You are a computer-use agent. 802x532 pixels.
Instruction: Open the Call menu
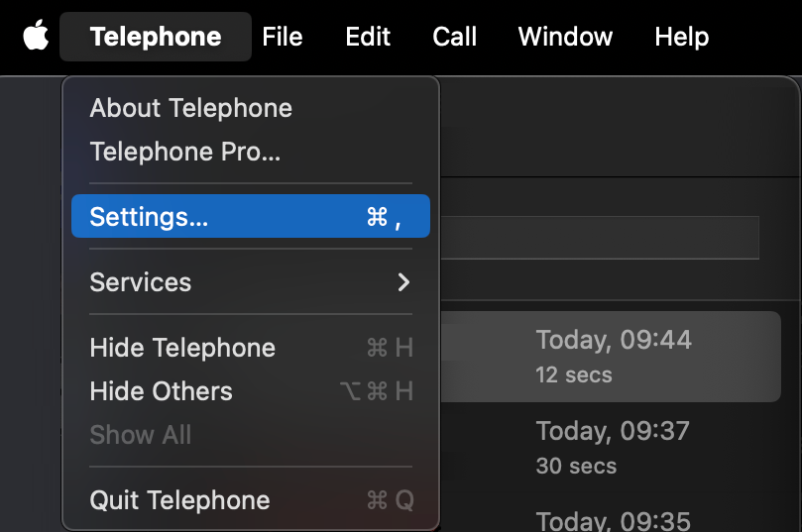(455, 37)
